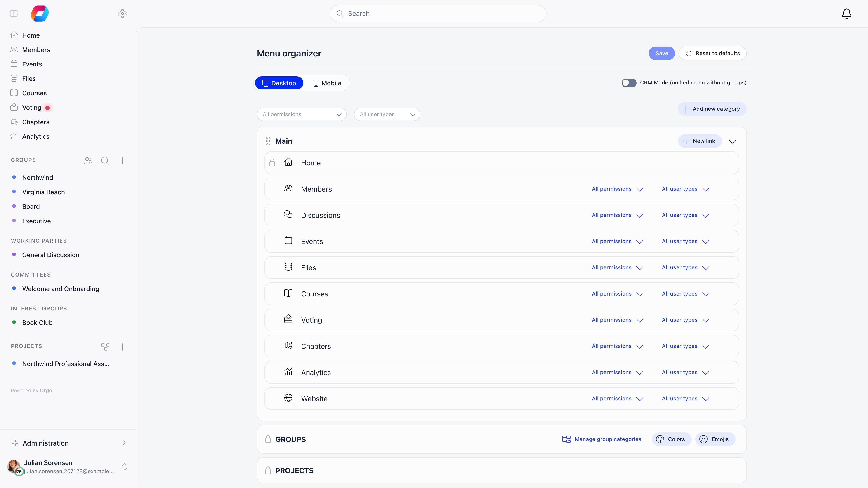Click the lock icon beside PROJECTS category
This screenshot has height=488, width=868.
click(x=268, y=470)
